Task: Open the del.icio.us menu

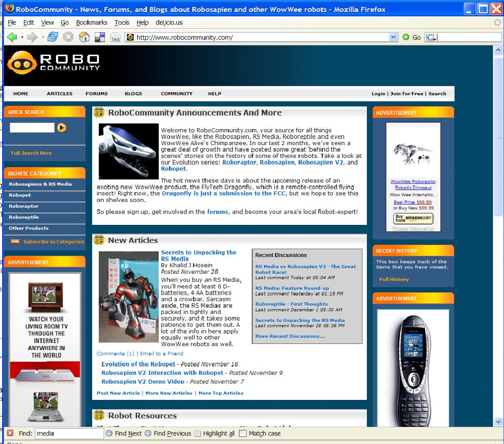Action: 169,22
